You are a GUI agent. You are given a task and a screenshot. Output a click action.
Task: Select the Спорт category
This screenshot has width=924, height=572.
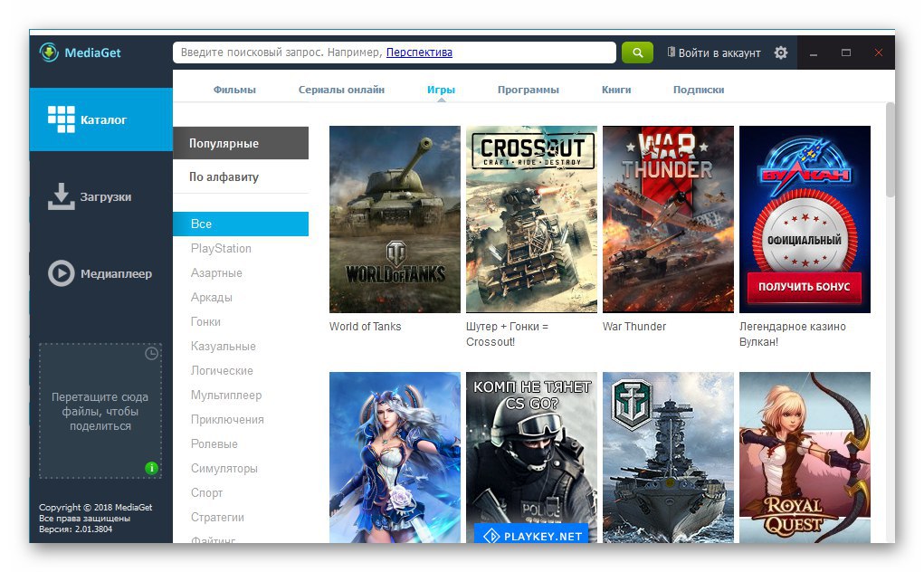206,493
